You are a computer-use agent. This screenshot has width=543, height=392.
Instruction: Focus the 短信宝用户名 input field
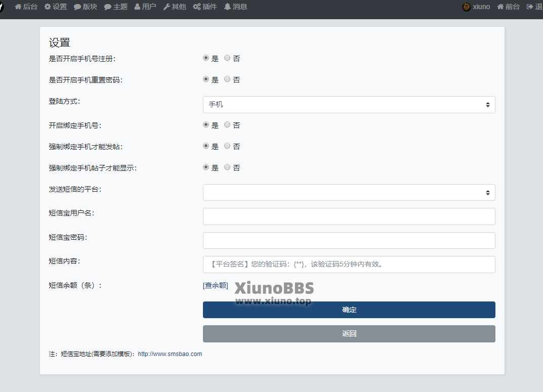(x=349, y=216)
